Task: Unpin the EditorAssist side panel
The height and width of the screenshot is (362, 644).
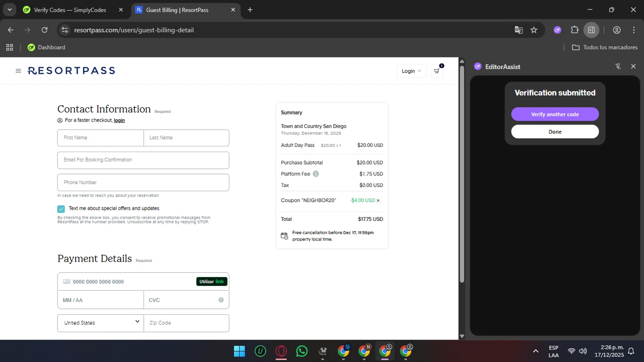Action: (618, 67)
